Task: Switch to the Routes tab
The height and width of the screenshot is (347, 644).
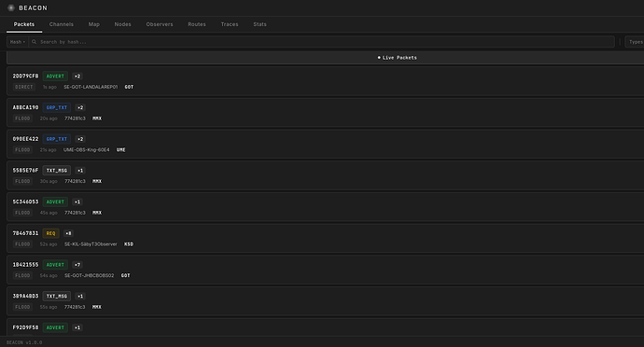Action: pyautogui.click(x=197, y=24)
